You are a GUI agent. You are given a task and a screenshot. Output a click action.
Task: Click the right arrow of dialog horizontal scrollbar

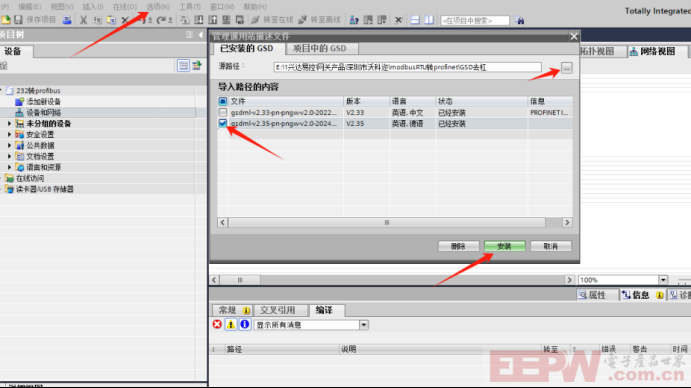click(567, 223)
